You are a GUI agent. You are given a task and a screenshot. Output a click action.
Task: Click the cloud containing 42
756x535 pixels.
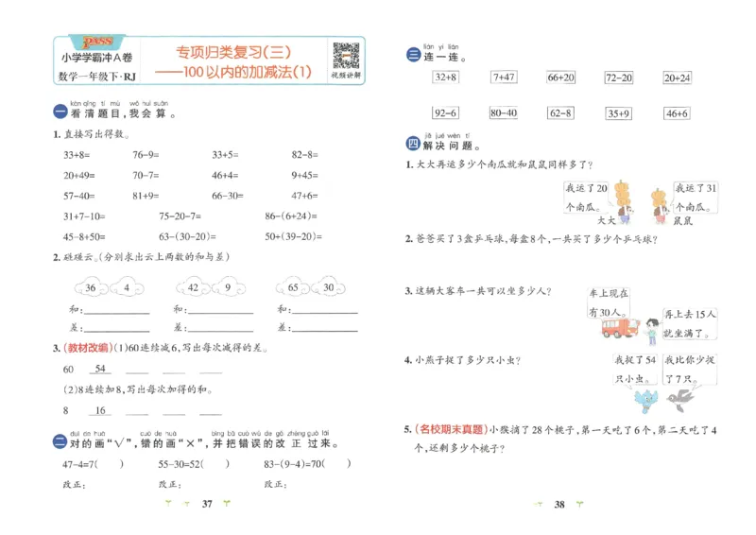[193, 287]
